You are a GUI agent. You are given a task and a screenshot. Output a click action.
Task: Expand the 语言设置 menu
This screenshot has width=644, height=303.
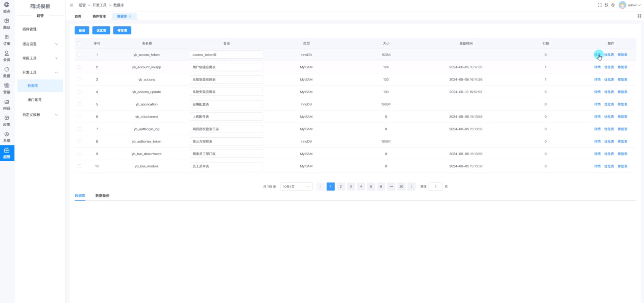coord(40,44)
